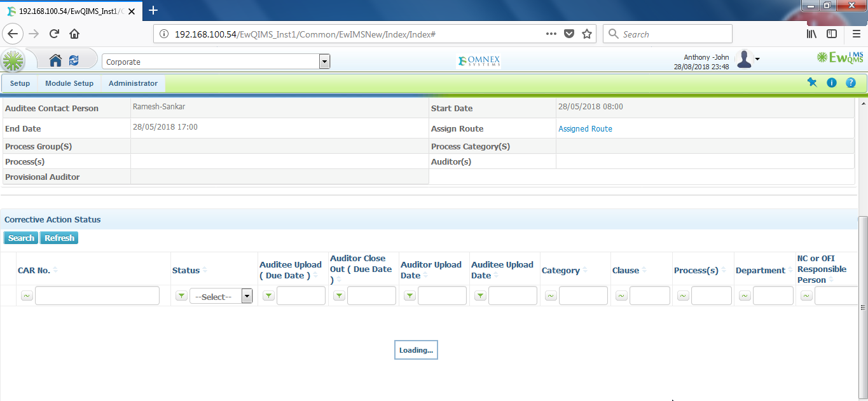This screenshot has height=401, width=868.
Task: Open the Setup menu
Action: (x=20, y=83)
